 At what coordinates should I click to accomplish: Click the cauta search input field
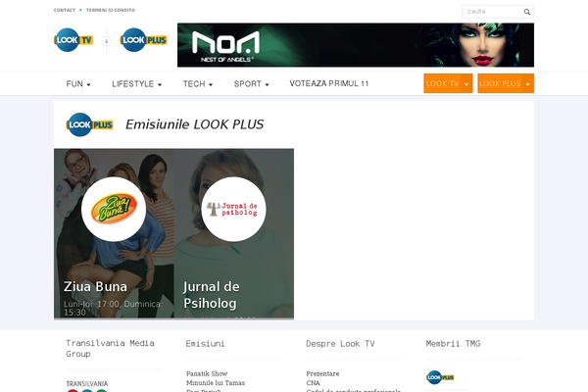pos(492,12)
